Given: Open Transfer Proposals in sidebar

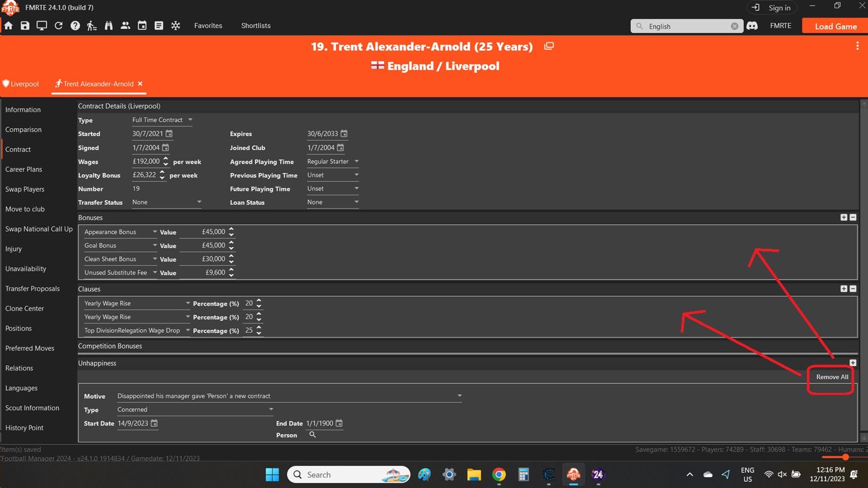Looking at the screenshot, I should click(x=32, y=289).
